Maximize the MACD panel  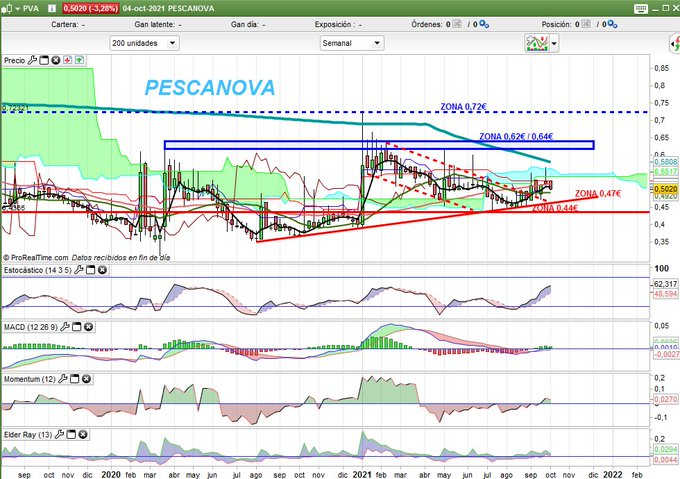click(76, 327)
